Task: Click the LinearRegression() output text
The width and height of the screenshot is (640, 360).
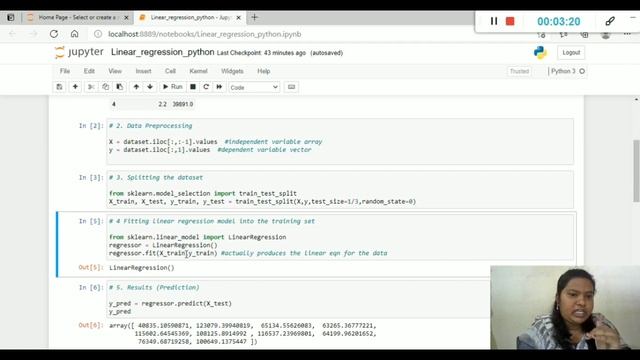Action: coord(142,268)
